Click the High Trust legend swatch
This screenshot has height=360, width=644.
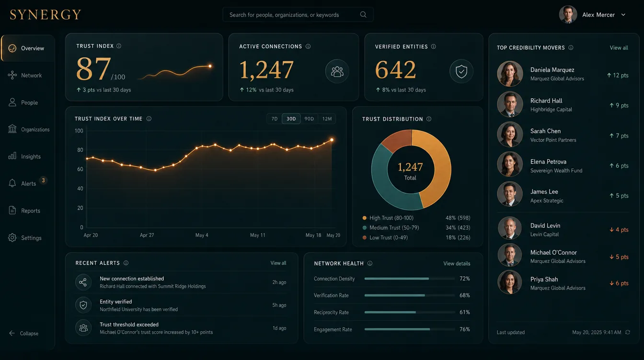365,218
